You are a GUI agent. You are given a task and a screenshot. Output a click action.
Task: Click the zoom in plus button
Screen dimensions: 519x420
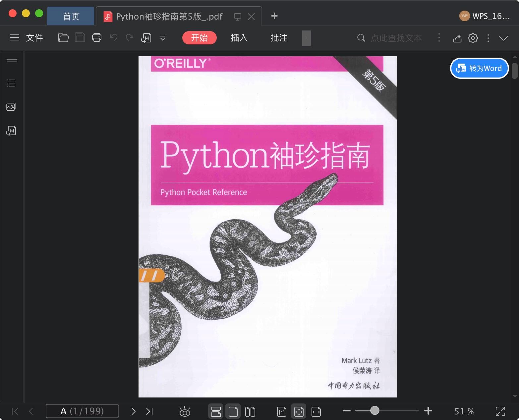pyautogui.click(x=428, y=411)
